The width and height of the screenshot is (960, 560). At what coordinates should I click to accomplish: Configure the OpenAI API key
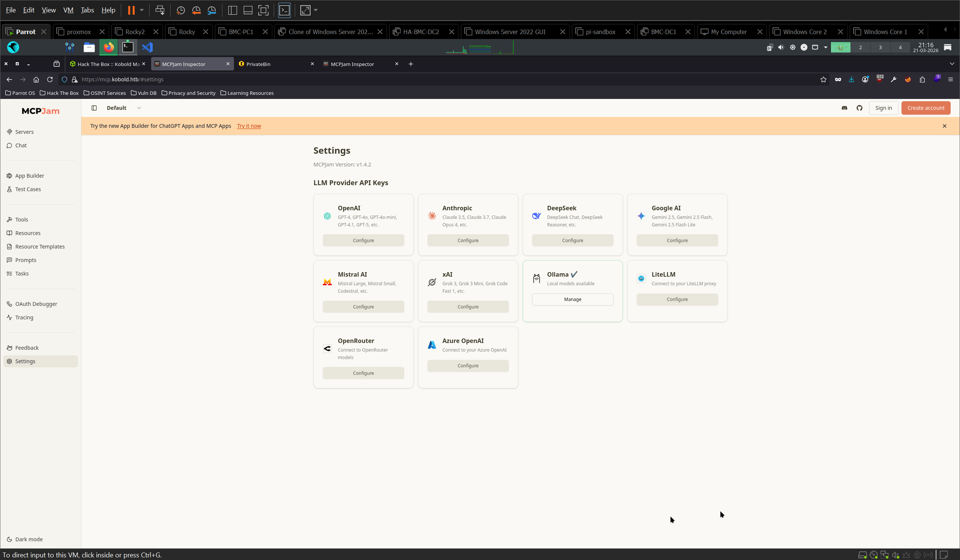(363, 241)
